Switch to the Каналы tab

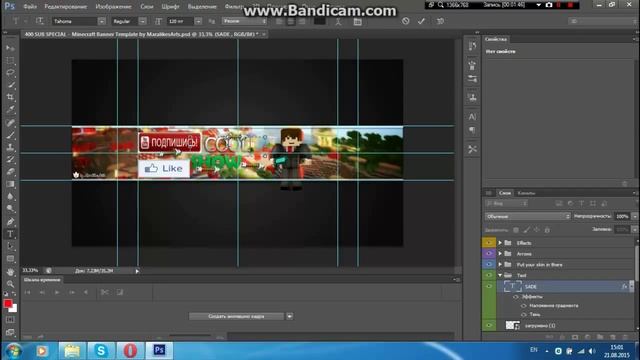(526, 193)
